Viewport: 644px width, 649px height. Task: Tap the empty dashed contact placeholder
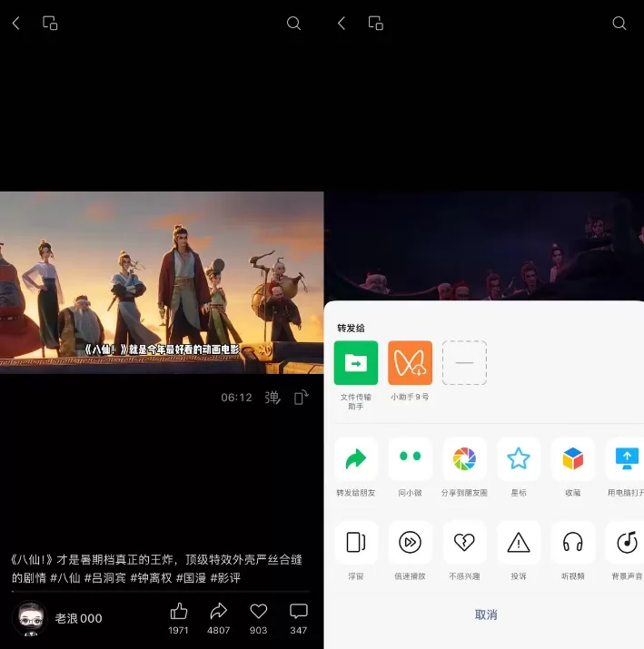[464, 362]
